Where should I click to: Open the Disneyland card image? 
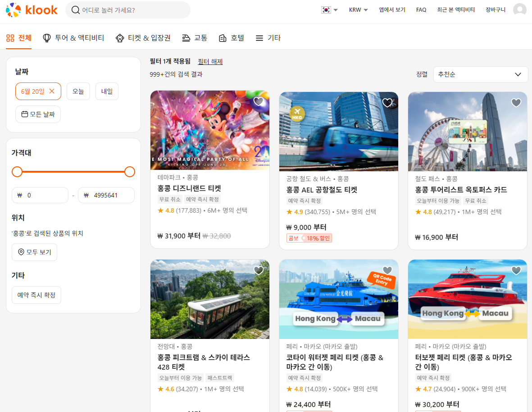pos(210,130)
